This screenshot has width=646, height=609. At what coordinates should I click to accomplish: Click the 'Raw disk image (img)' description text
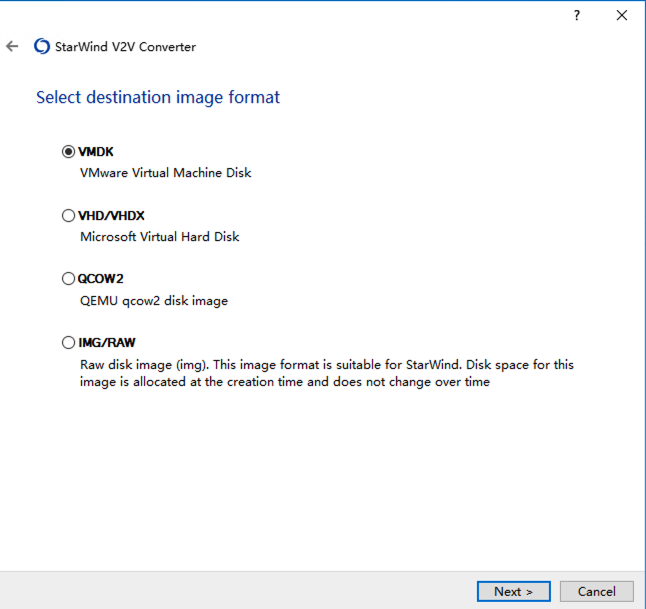point(327,373)
